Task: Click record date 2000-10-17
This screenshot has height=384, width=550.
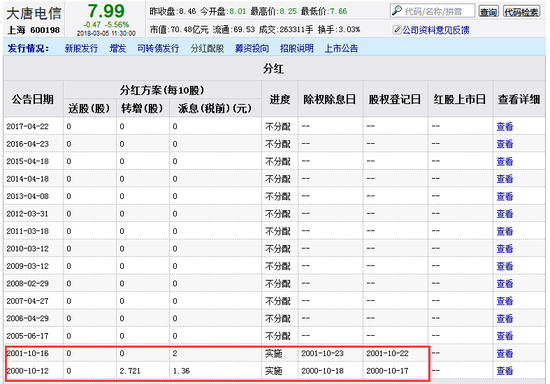Action: pyautogui.click(x=387, y=371)
